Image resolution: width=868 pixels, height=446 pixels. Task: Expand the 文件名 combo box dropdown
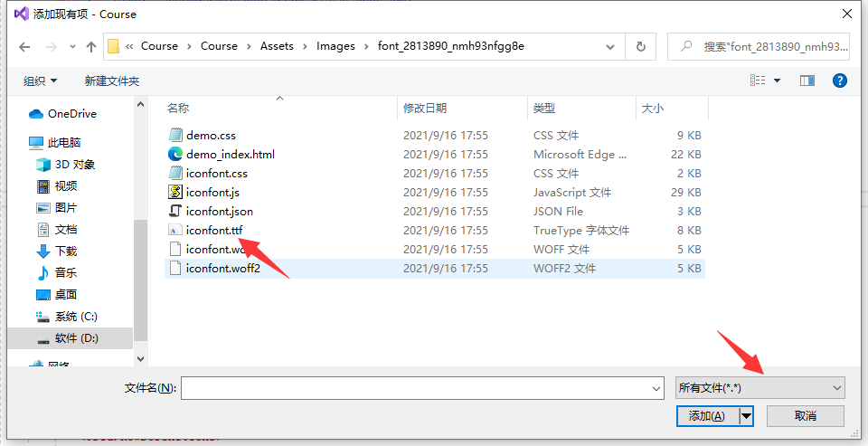pyautogui.click(x=657, y=388)
